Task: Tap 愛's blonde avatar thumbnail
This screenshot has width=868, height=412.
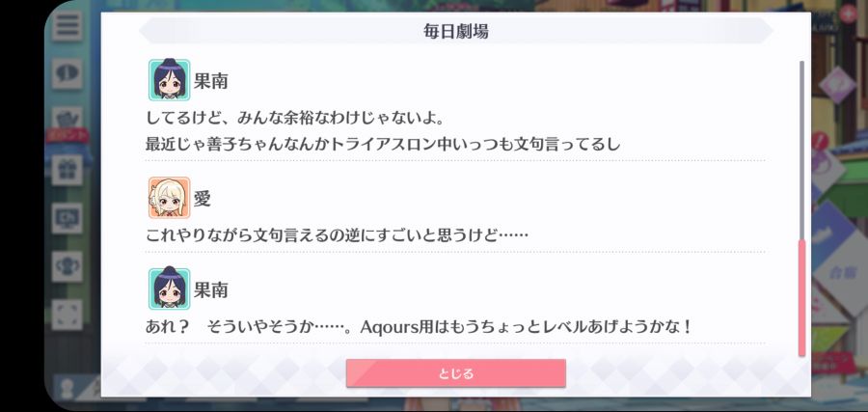Action: 169,198
